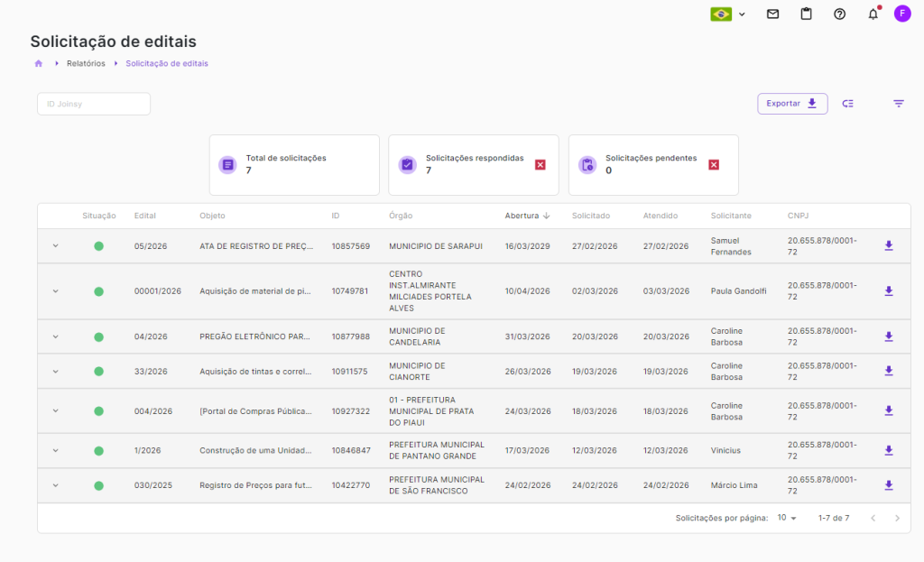Download the MUNICIPIO DE SARAPUI row file

click(x=889, y=245)
